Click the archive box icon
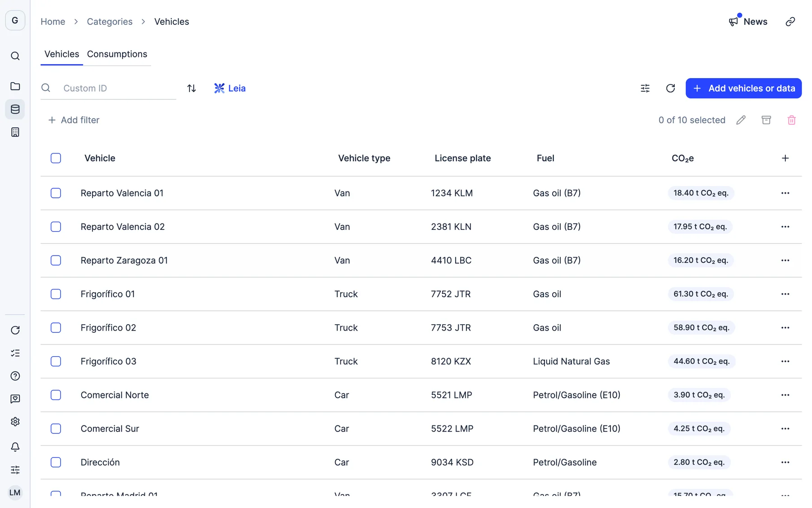 pyautogui.click(x=766, y=120)
